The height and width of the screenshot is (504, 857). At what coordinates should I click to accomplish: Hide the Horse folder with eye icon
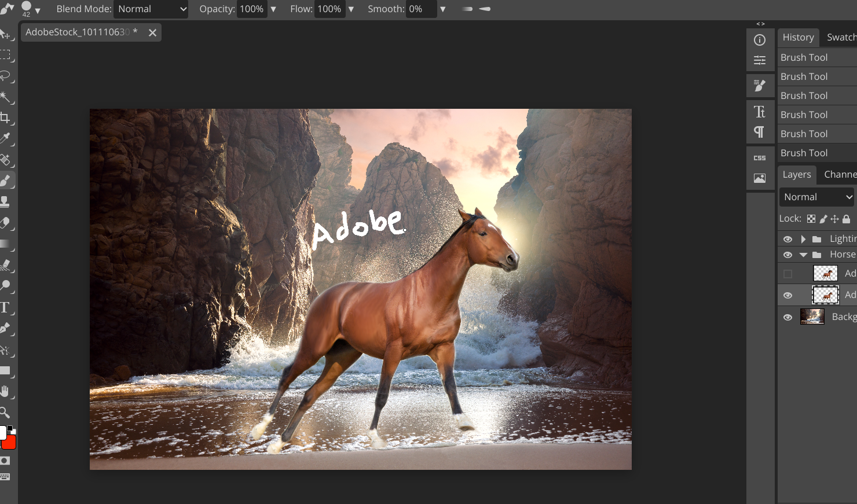click(788, 255)
